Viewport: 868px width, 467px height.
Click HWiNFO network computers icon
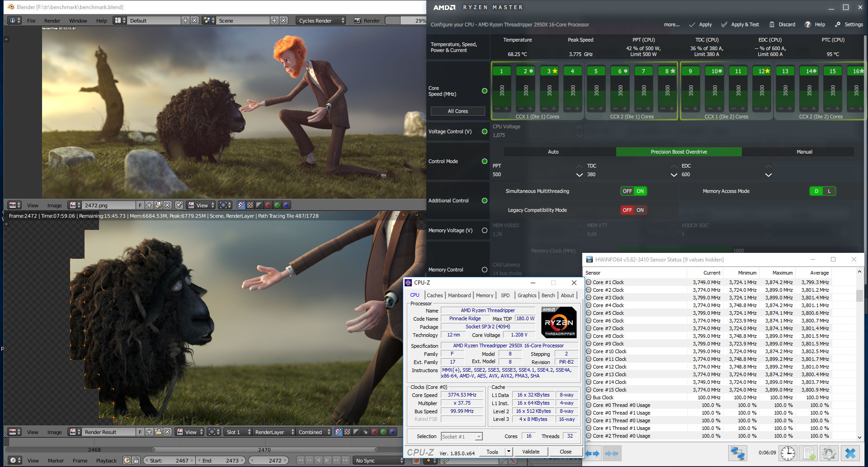pyautogui.click(x=737, y=453)
